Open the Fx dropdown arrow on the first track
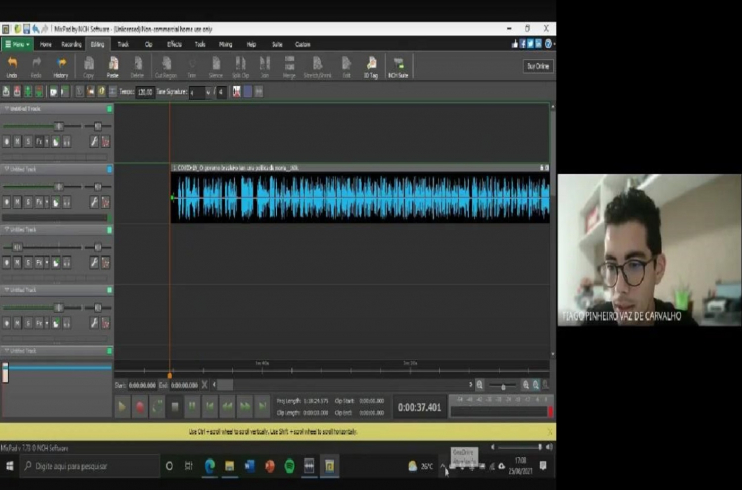The height and width of the screenshot is (490, 742). point(47,142)
